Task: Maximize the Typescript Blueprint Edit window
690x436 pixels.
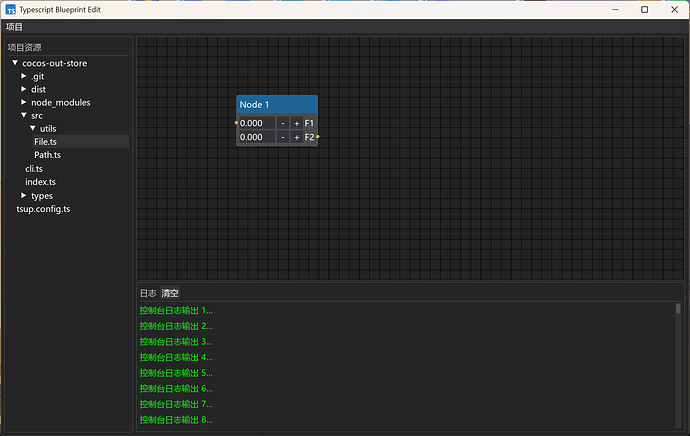Action: pyautogui.click(x=645, y=10)
